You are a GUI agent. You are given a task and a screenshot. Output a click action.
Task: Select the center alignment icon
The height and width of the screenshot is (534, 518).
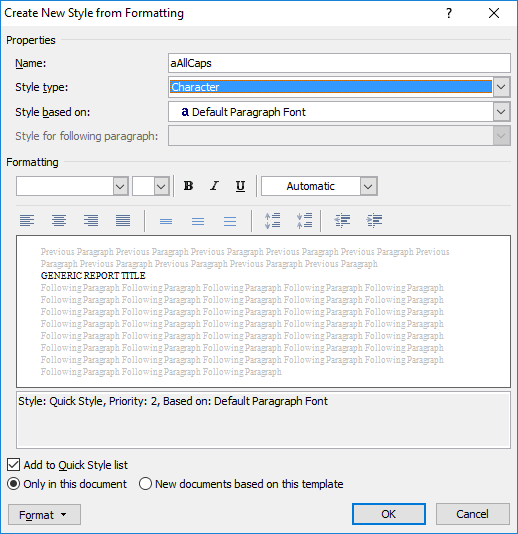[59, 221]
